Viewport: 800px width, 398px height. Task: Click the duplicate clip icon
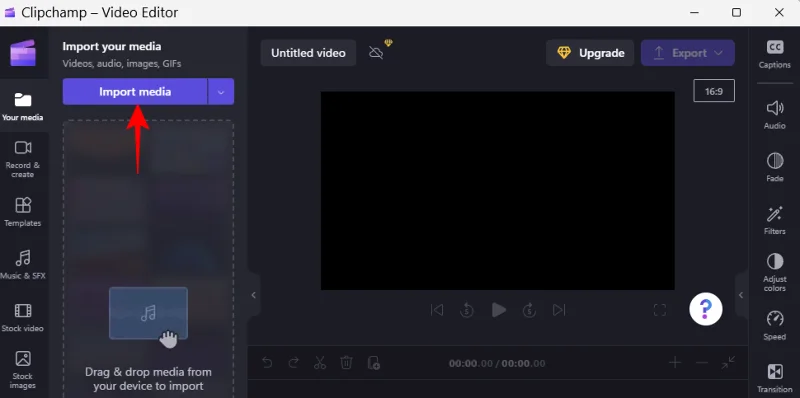click(x=373, y=363)
